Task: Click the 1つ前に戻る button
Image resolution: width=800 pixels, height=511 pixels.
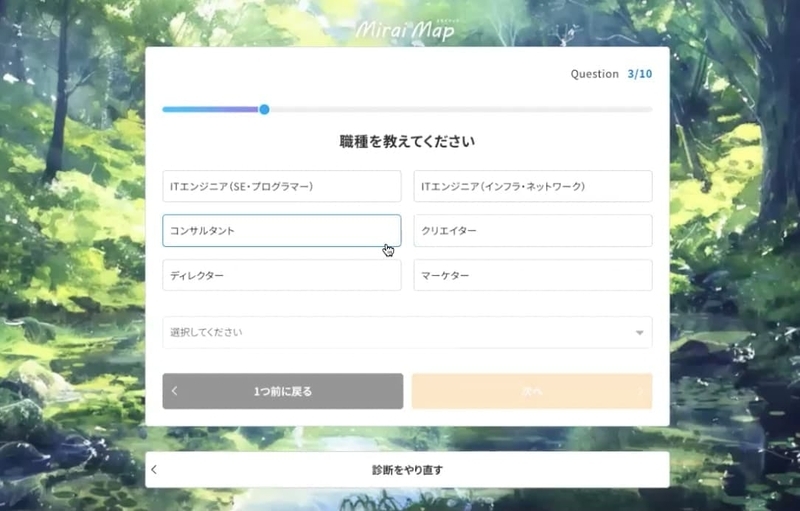Action: [x=283, y=391]
